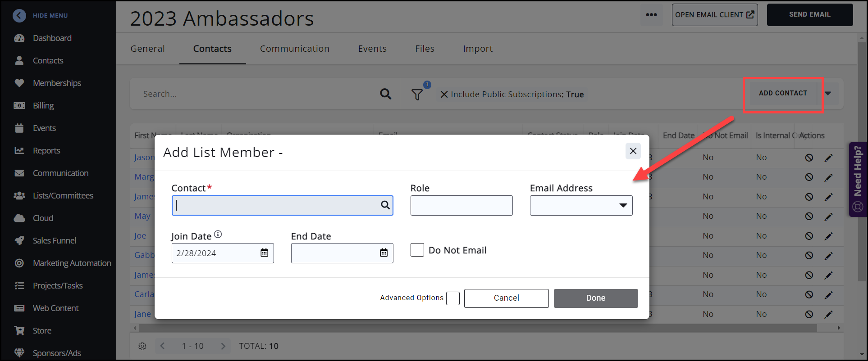Click into the Role input field

[x=461, y=206]
